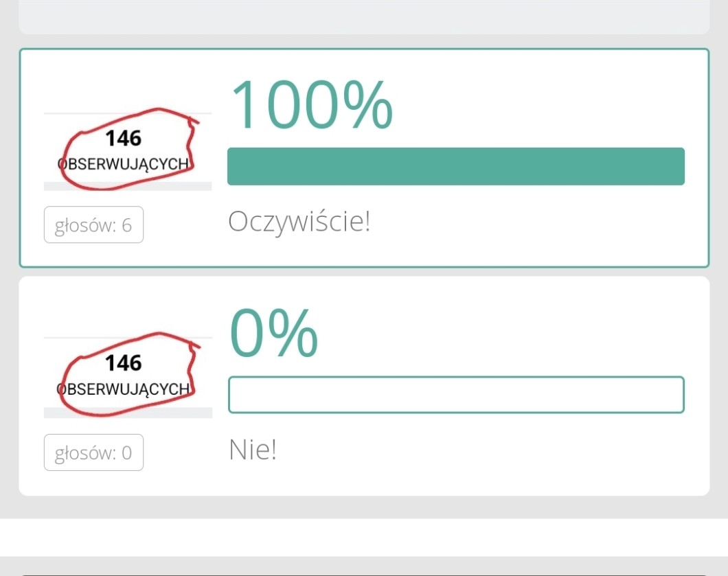Click the filled green 100% result bar

pos(455,166)
